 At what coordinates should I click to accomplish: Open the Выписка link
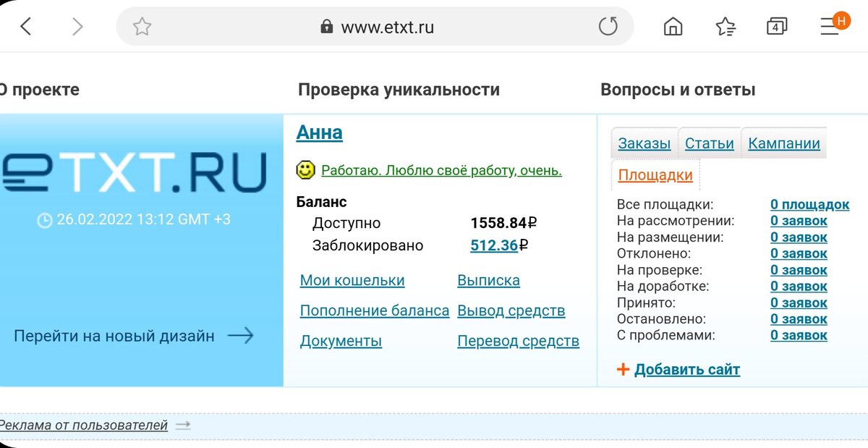(488, 281)
